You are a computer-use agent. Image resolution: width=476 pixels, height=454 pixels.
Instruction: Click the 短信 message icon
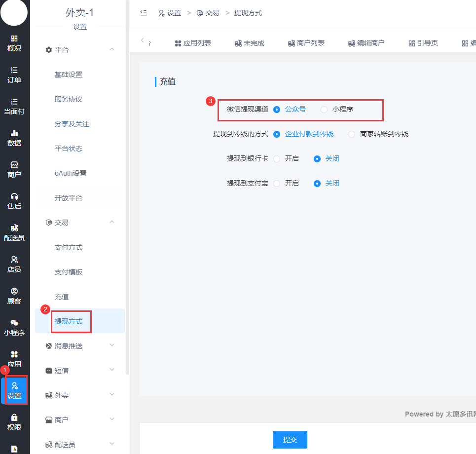tap(48, 371)
